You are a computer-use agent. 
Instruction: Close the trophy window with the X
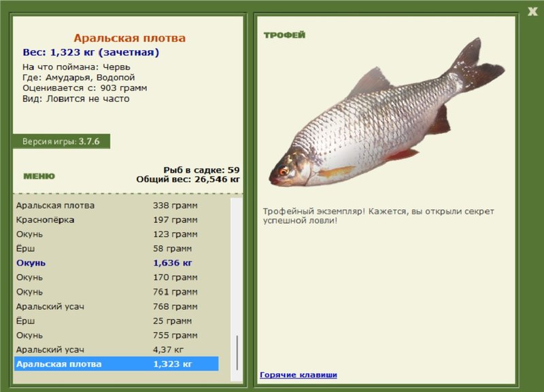pos(532,10)
